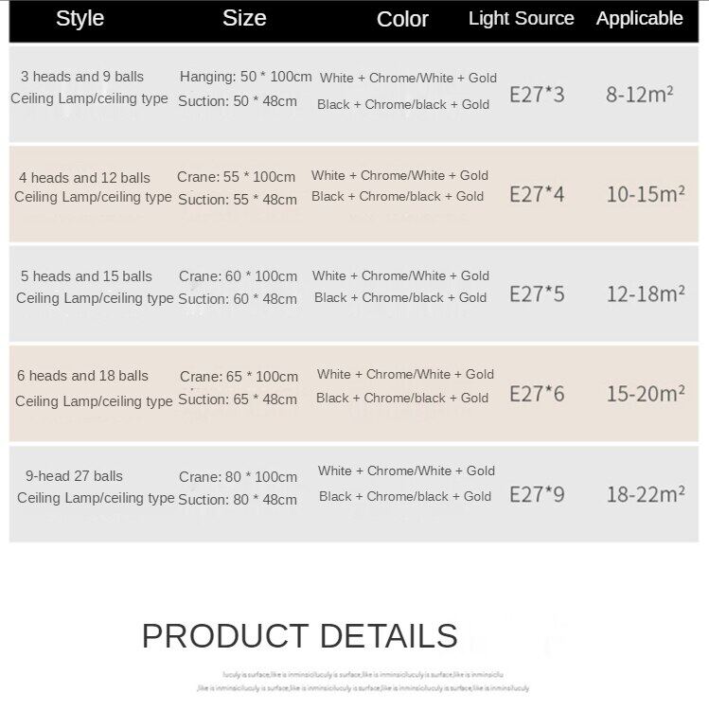Click the 8-12m² applicable area
The height and width of the screenshot is (728, 709).
[x=640, y=95]
